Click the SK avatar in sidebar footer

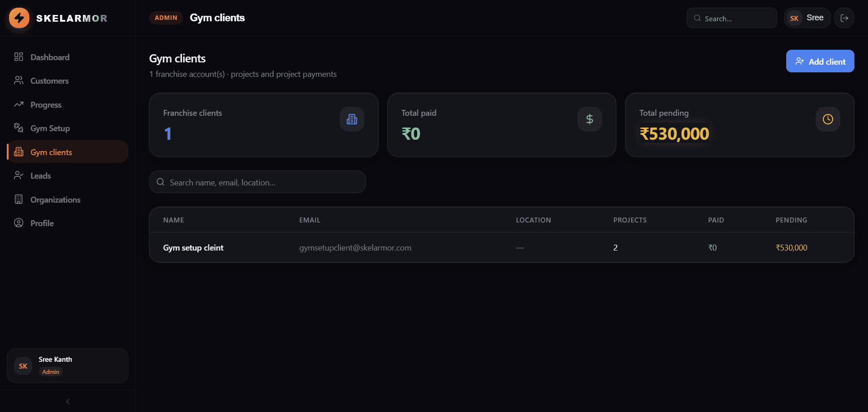(23, 366)
